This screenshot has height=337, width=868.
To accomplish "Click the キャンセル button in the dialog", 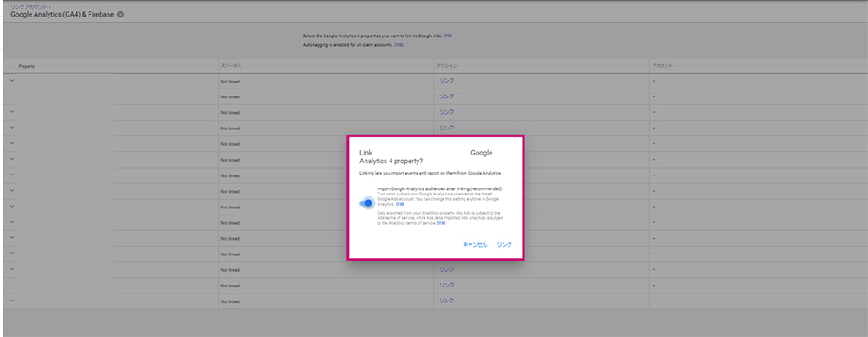I will coord(475,244).
